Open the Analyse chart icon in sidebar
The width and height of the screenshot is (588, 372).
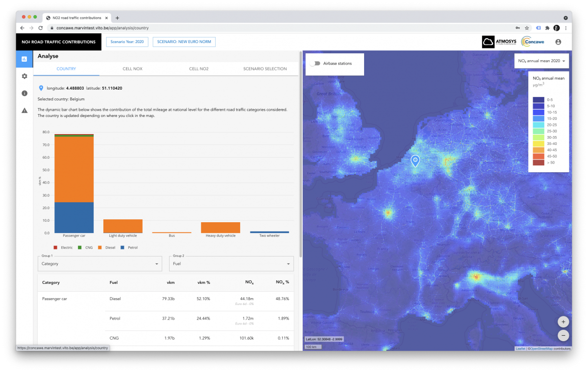(x=24, y=59)
